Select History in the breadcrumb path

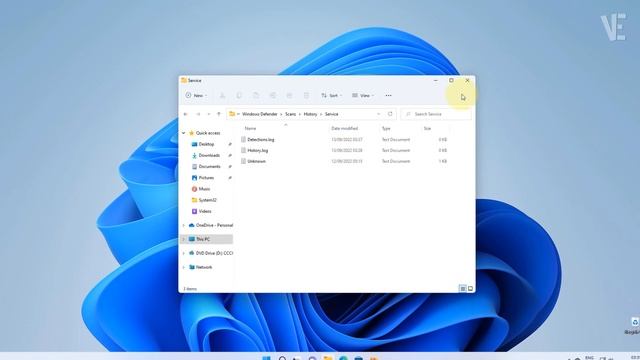point(310,114)
